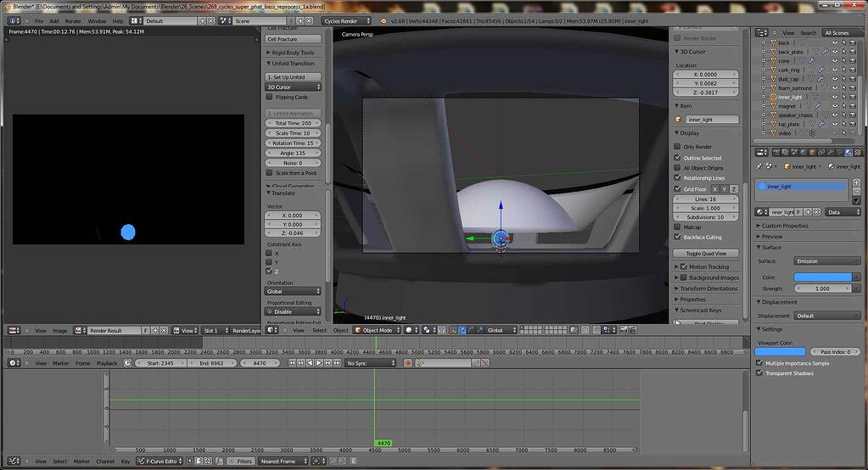The image size is (868, 470).
Task: Open the Playback menu in timeline
Action: click(107, 364)
